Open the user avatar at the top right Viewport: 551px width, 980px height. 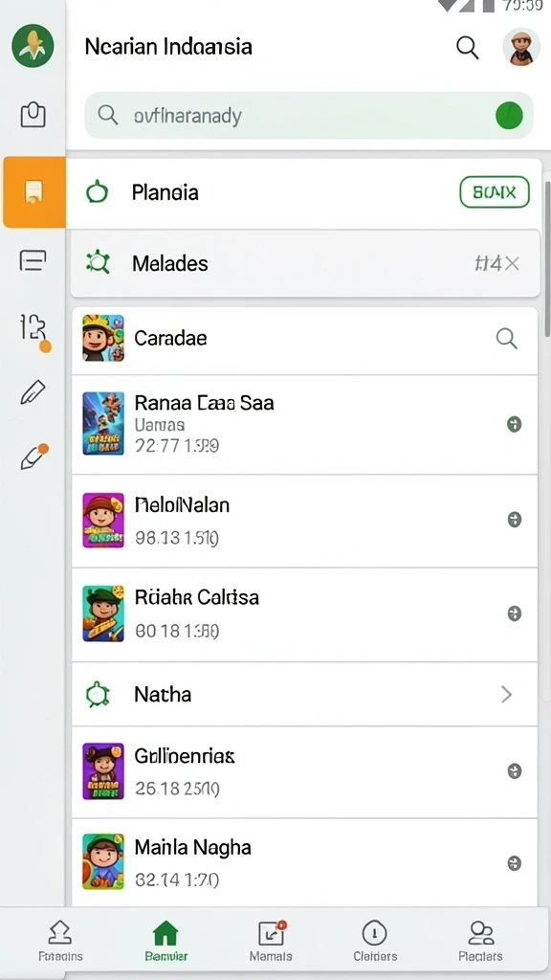pos(521,47)
